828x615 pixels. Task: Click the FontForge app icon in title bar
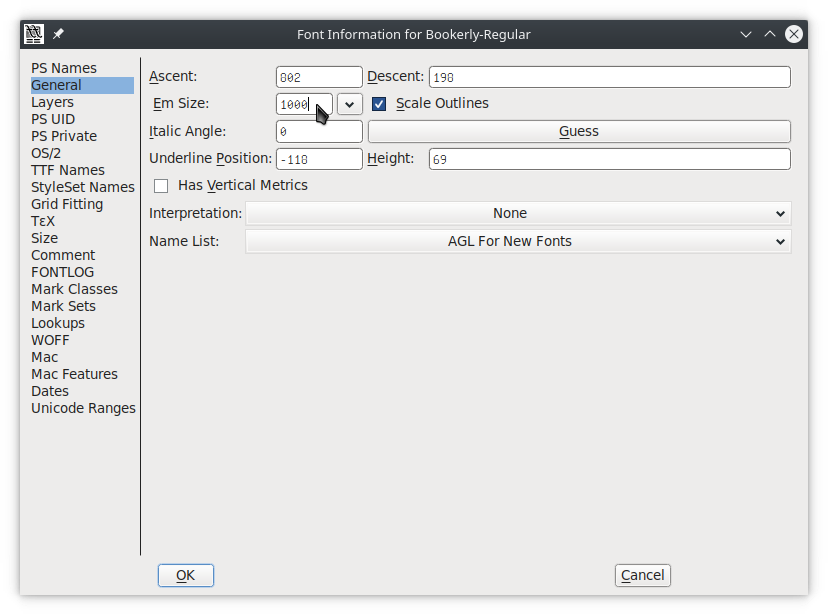tap(34, 34)
